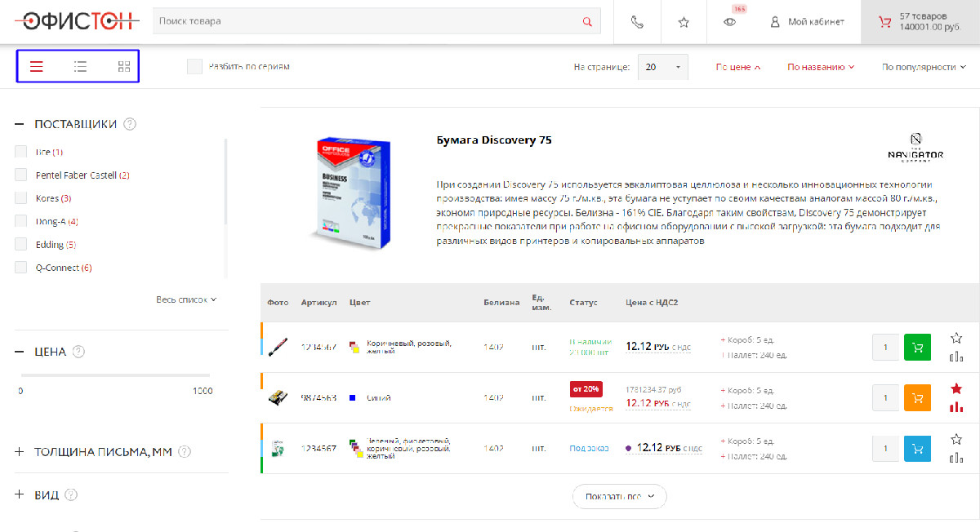Click quantity field in the Ожидается row
The width and height of the screenshot is (980, 532).
[885, 398]
